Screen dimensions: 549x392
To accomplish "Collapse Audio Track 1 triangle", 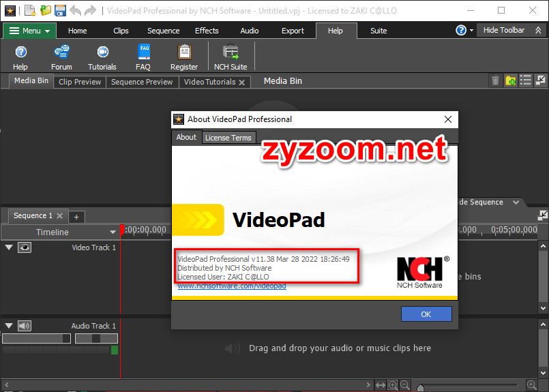I will point(9,326).
